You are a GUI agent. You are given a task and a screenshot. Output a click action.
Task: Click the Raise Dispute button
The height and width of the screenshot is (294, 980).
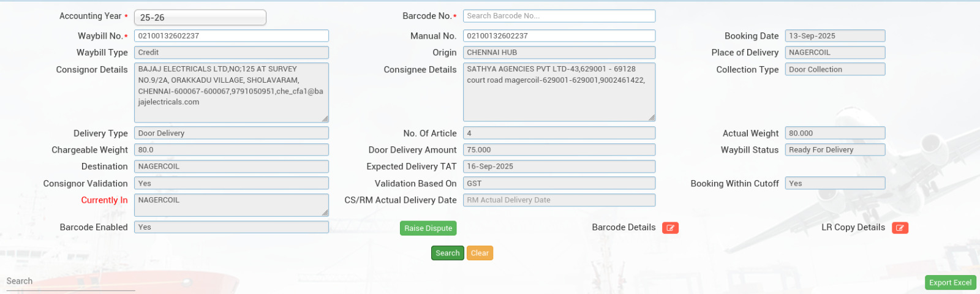(428, 228)
